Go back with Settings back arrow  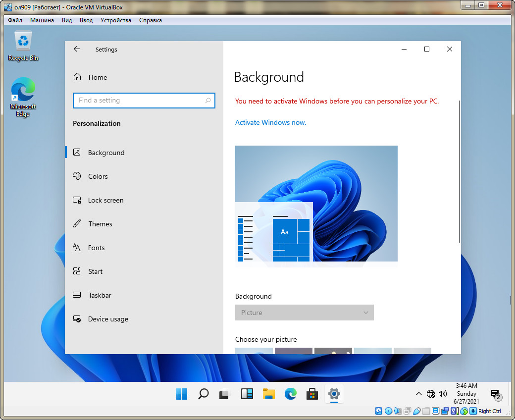pos(76,49)
